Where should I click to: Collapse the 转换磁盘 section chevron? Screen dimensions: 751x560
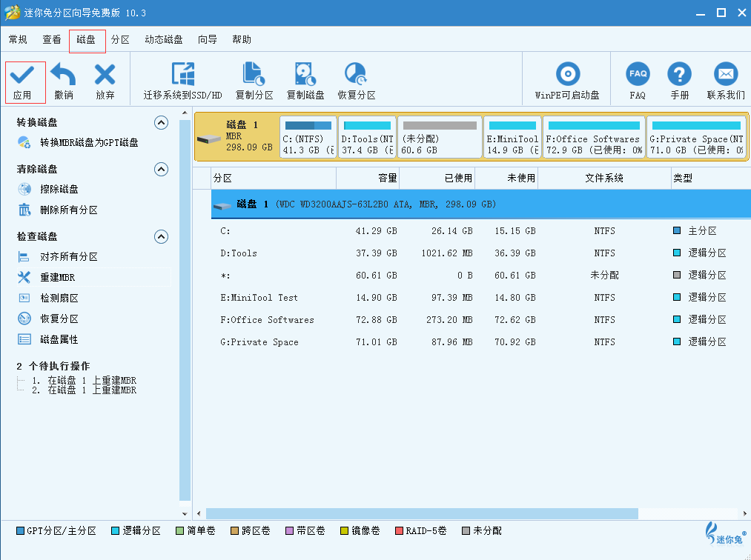pyautogui.click(x=162, y=123)
